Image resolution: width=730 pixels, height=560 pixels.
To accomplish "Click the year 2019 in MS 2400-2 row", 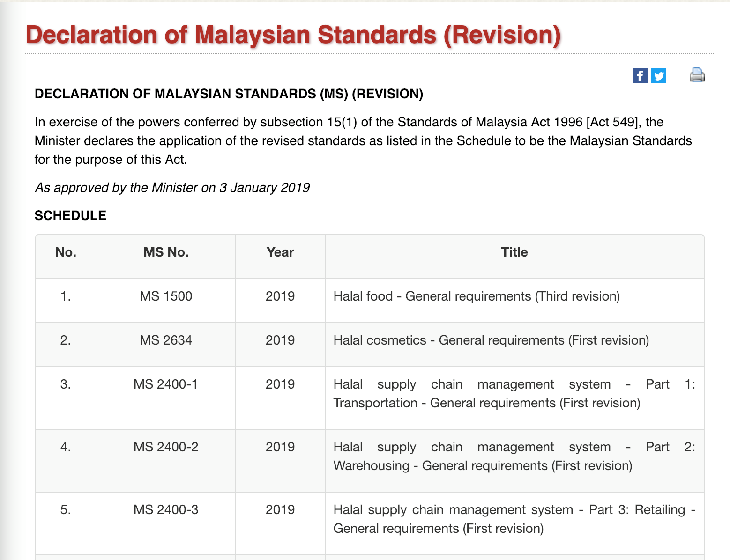I will 280,447.
